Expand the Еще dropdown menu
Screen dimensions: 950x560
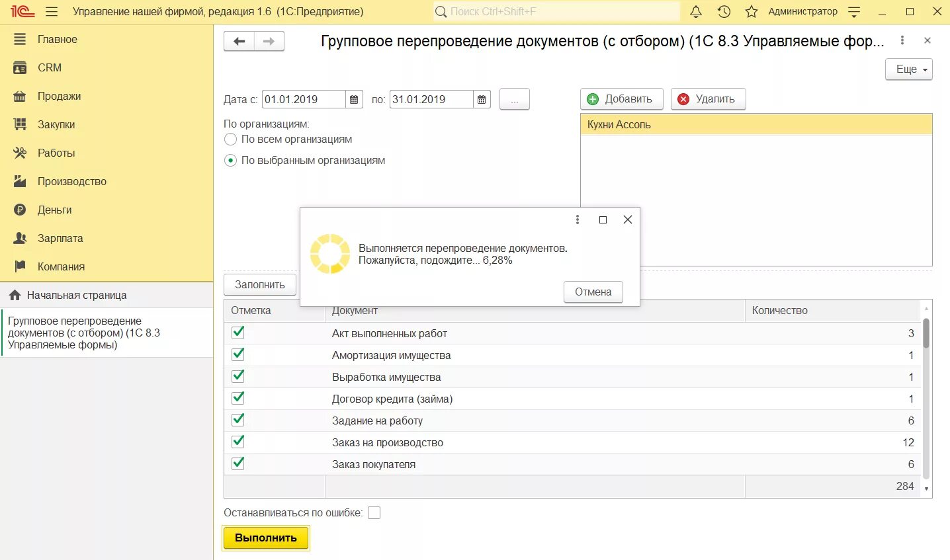909,69
